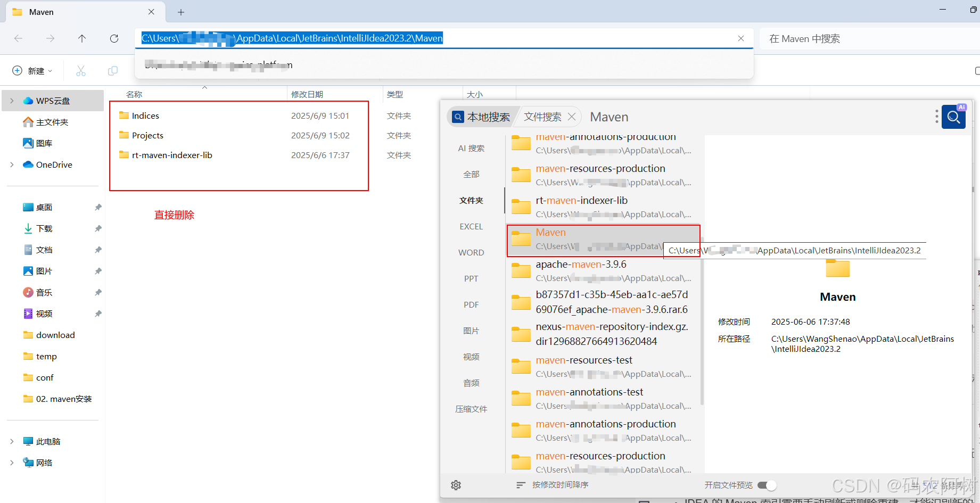The width and height of the screenshot is (980, 503).
Task: Open 主文件夹 in the sidebar
Action: (52, 122)
